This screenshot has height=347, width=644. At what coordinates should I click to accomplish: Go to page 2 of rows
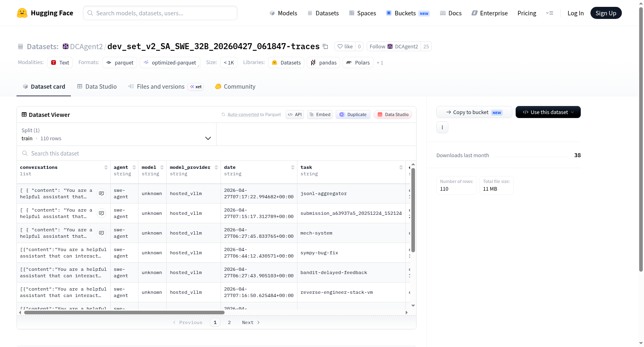pos(229,322)
